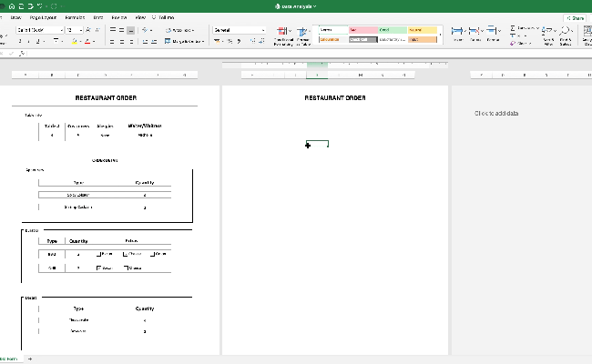592x364 pixels.
Task: Switch to the Formulas tab
Action: point(75,17)
